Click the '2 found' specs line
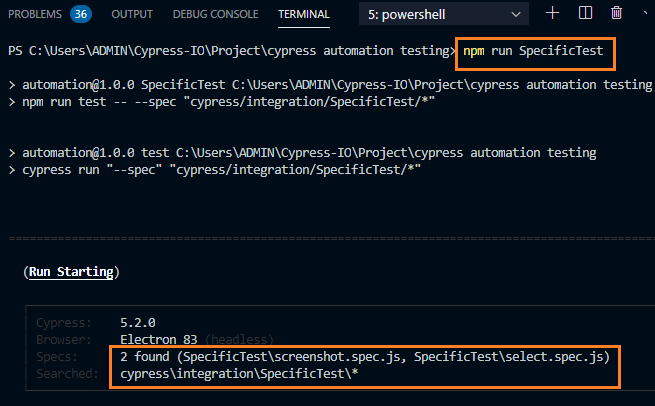 [365, 357]
